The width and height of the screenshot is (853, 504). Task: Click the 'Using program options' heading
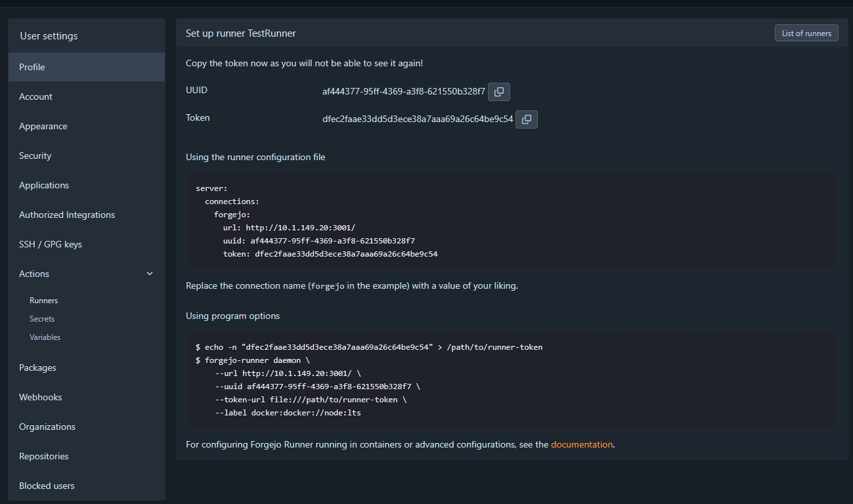click(232, 316)
